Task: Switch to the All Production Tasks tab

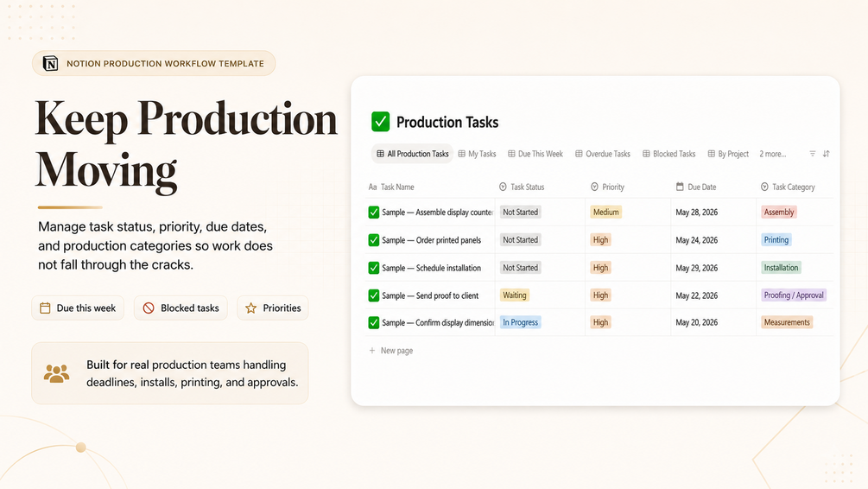Action: (x=413, y=154)
